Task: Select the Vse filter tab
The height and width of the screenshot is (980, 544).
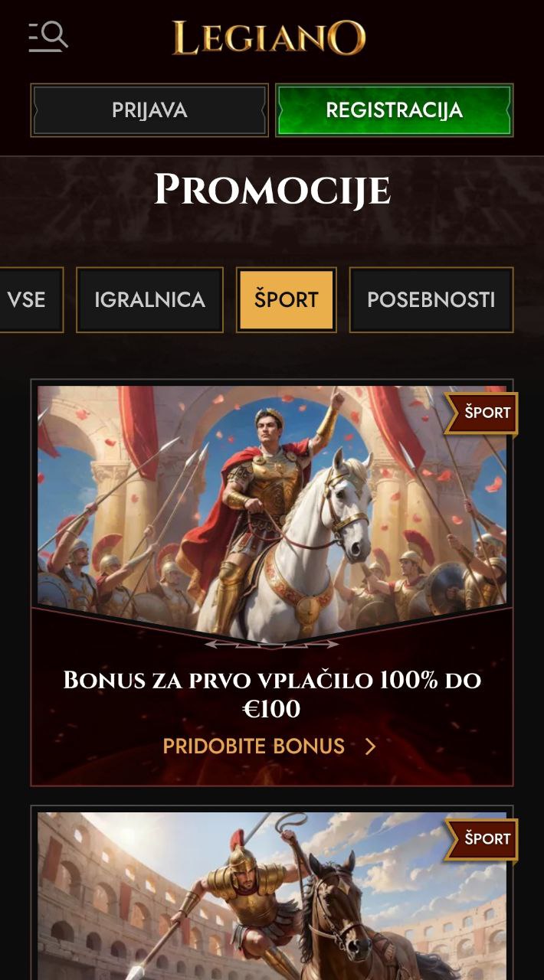Action: coord(29,299)
